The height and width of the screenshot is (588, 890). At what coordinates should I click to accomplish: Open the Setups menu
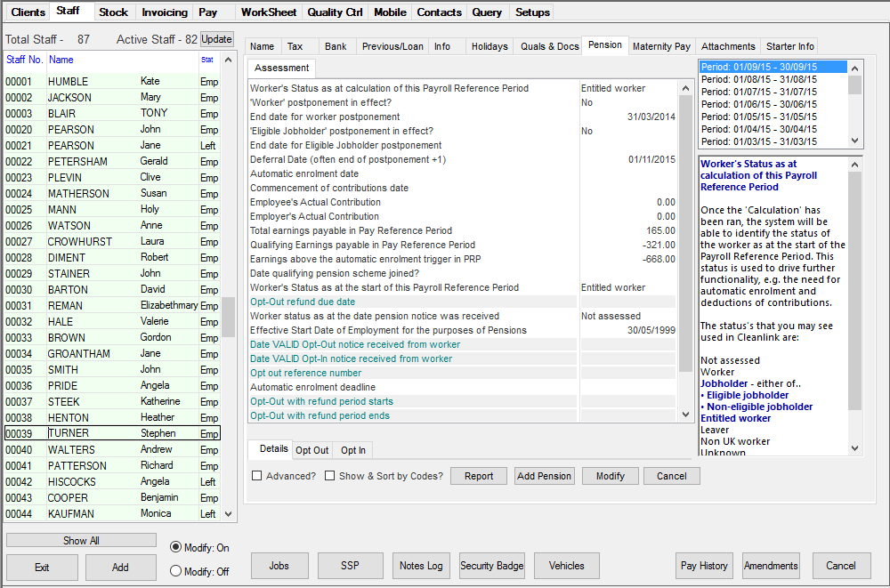tap(531, 12)
